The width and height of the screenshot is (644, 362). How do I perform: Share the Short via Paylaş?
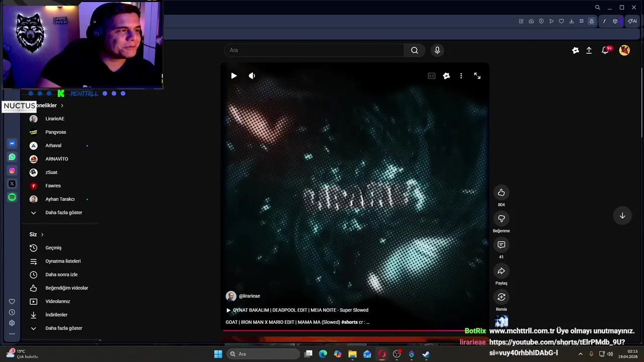pyautogui.click(x=501, y=271)
